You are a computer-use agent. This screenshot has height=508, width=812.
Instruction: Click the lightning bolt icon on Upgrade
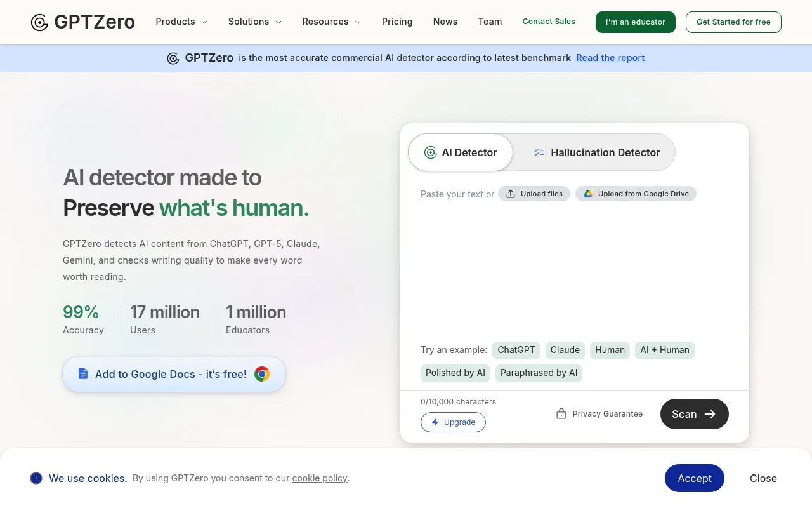pyautogui.click(x=435, y=422)
